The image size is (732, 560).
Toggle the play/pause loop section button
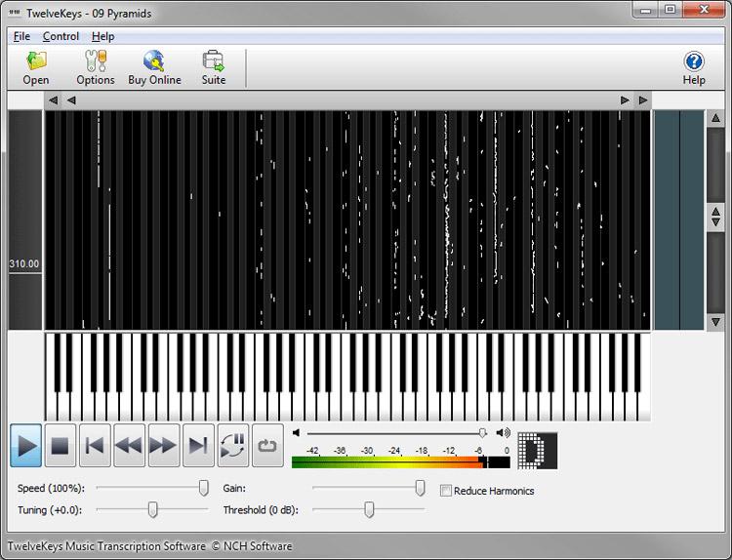click(233, 445)
